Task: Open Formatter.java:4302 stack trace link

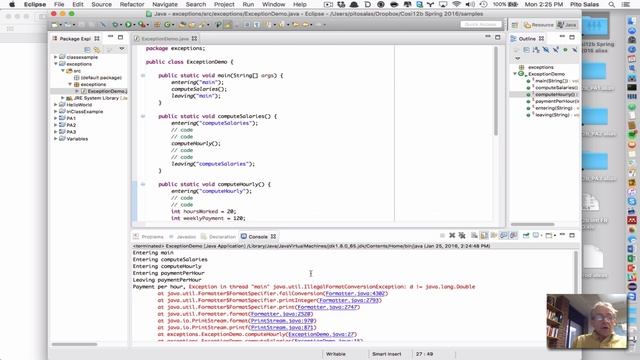Action: [355, 293]
